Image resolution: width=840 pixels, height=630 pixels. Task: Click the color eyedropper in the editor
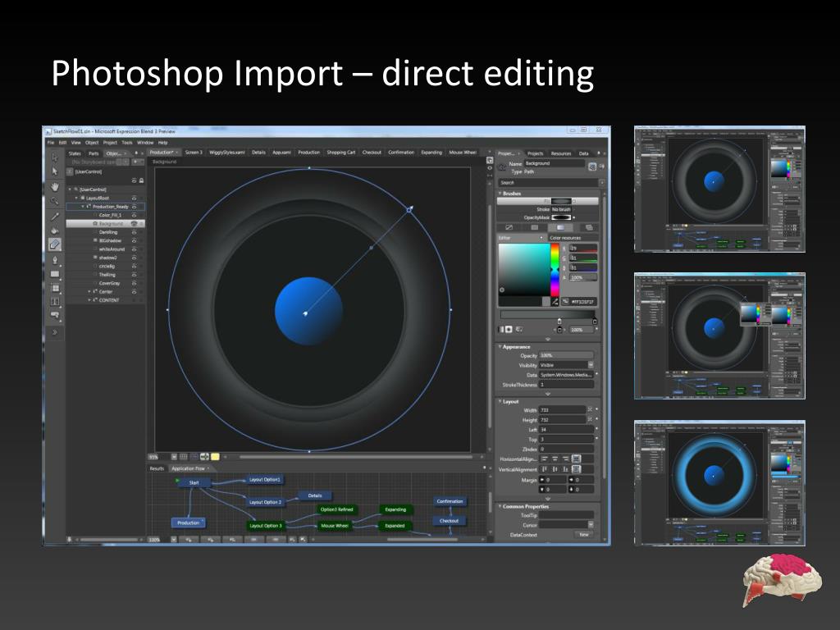[x=555, y=302]
